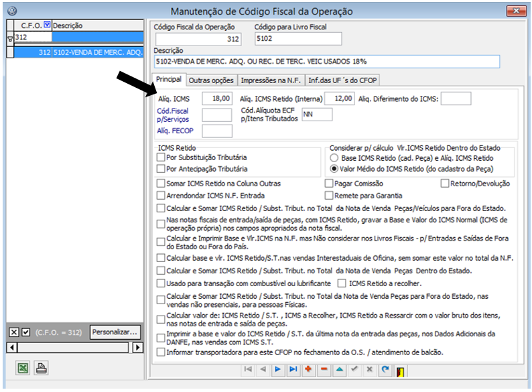Open the Outras opções tab

(x=211, y=80)
